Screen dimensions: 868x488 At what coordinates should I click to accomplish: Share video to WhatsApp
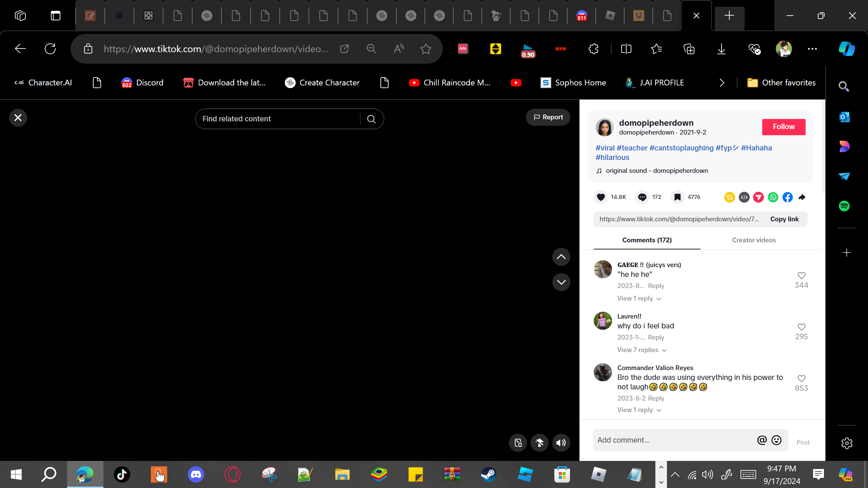coord(773,197)
